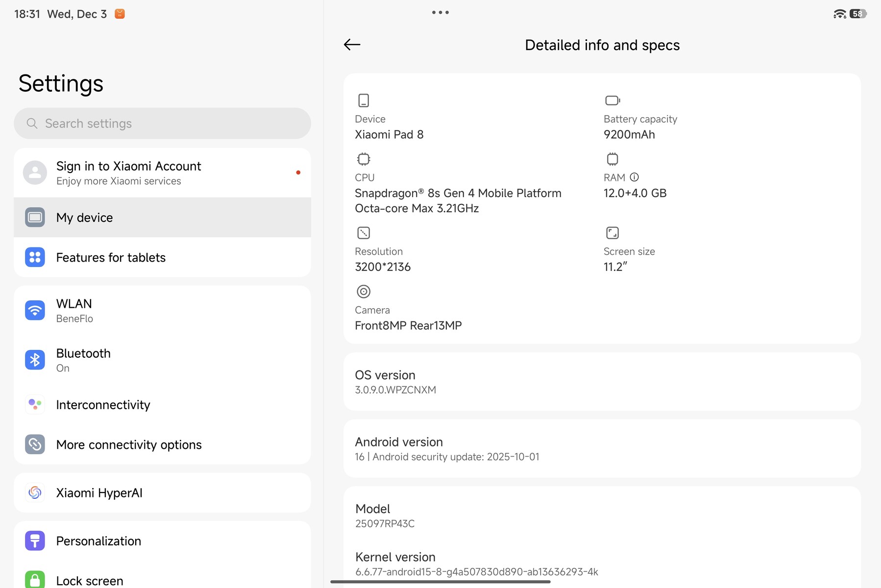Tap the Lock screen padlock icon
This screenshot has height=588, width=881.
pyautogui.click(x=35, y=580)
